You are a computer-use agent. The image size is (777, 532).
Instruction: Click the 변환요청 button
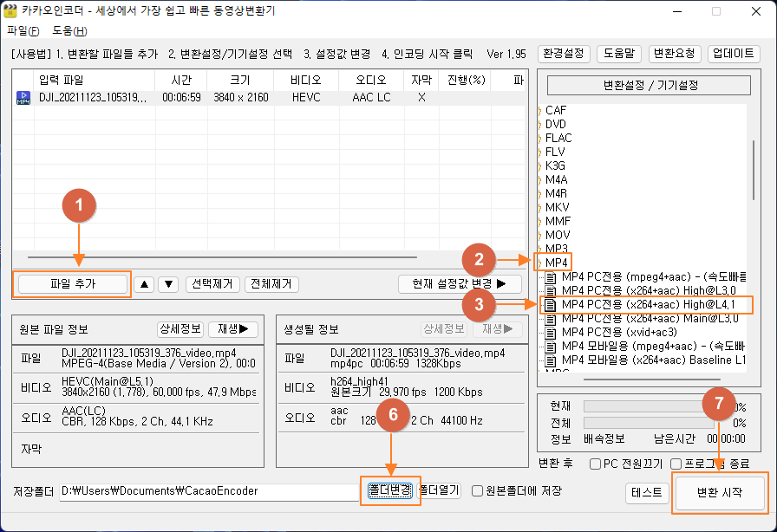(675, 54)
